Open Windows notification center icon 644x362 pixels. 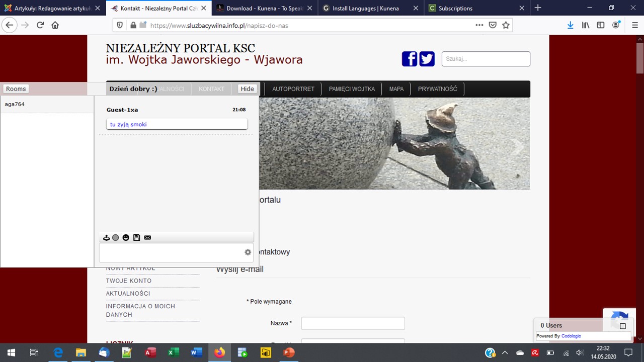[628, 352]
